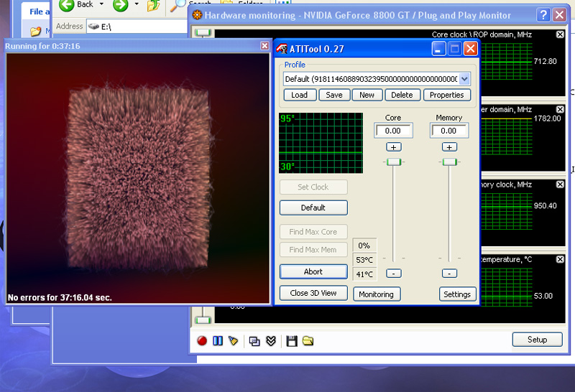Close the temperature graph panel
Viewport: 575px width, 392px height.
pyautogui.click(x=560, y=259)
